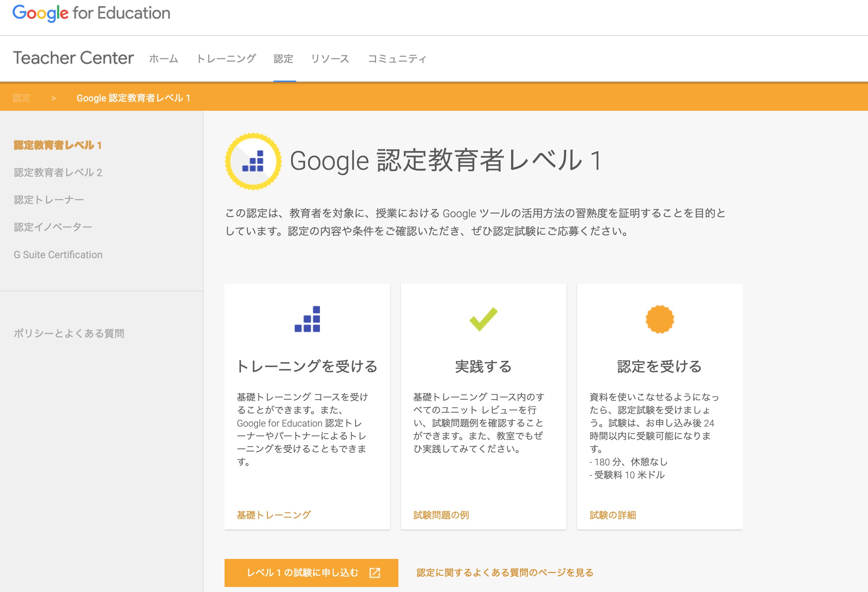
Task: Click the blue blocks training card icon
Action: tap(307, 319)
